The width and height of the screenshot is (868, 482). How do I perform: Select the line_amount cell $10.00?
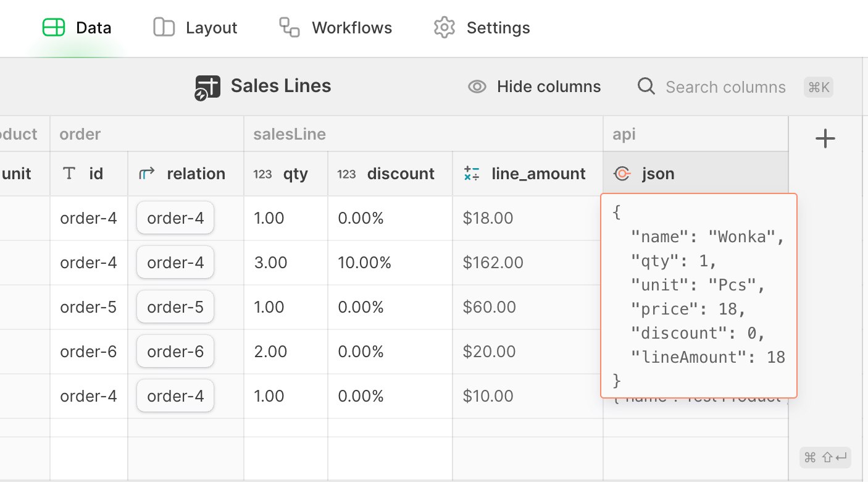(x=528, y=396)
